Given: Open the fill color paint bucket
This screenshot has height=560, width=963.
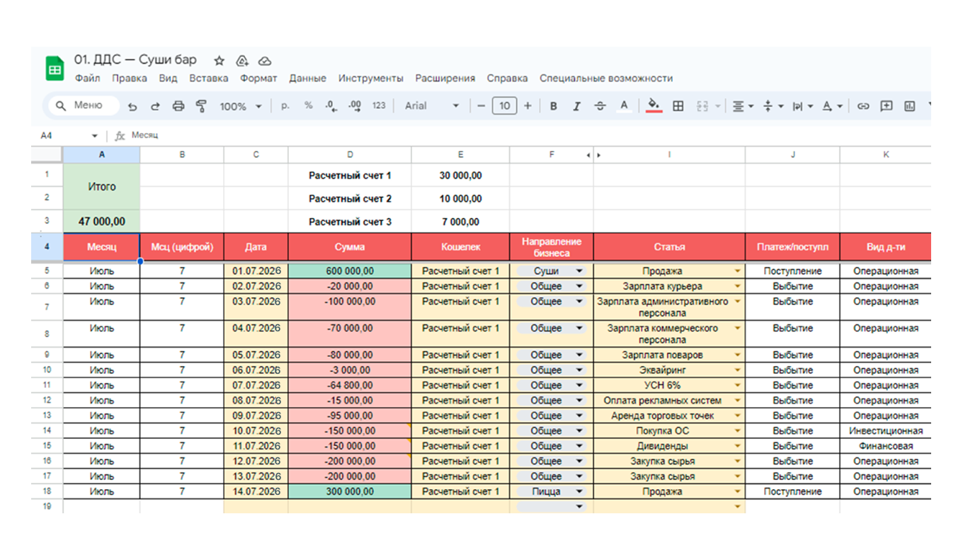Looking at the screenshot, I should coord(654,105).
